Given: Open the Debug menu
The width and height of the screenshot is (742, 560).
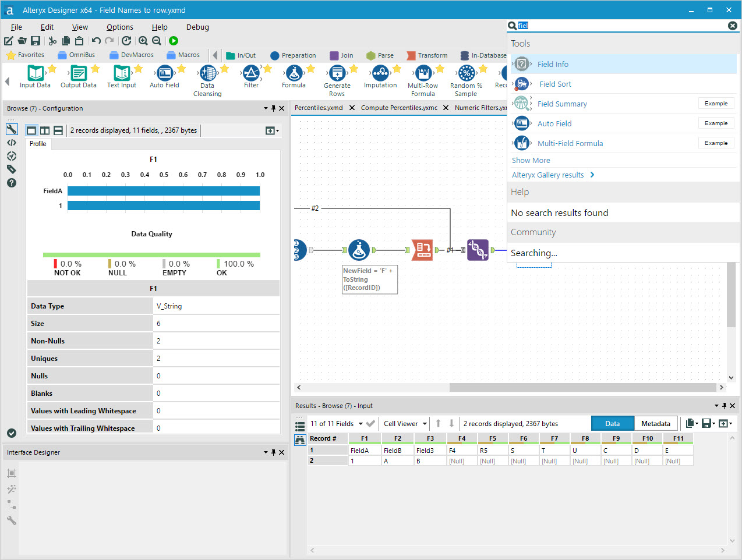Looking at the screenshot, I should coord(197,27).
